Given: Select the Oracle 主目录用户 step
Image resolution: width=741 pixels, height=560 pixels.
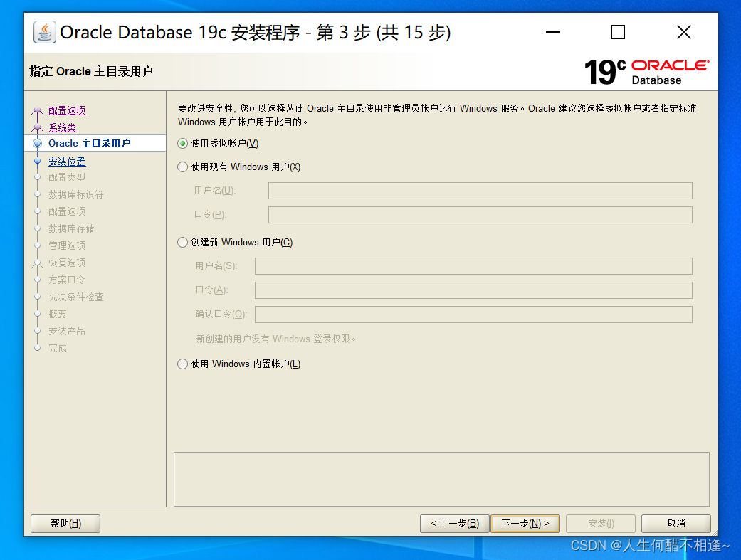Looking at the screenshot, I should pos(89,143).
